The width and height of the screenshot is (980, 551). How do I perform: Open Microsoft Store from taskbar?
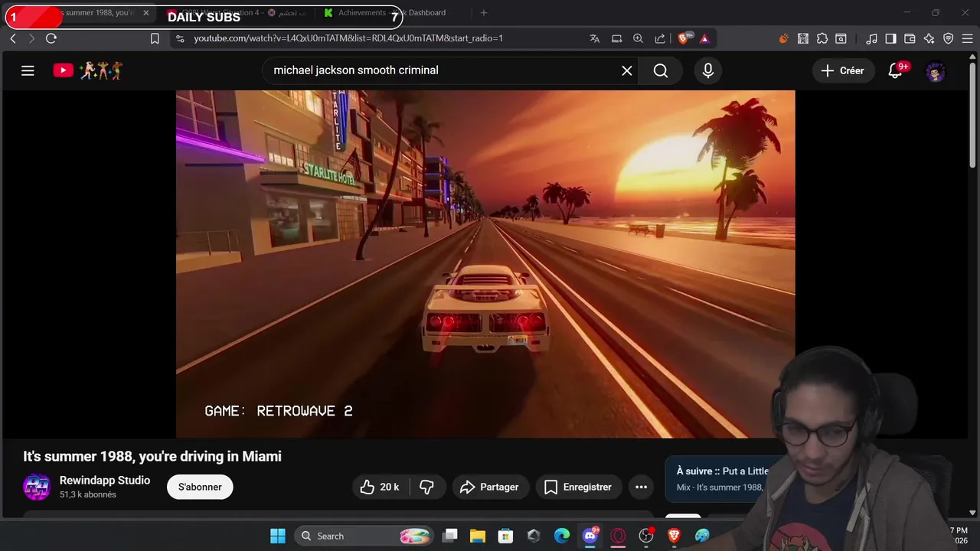point(505,536)
